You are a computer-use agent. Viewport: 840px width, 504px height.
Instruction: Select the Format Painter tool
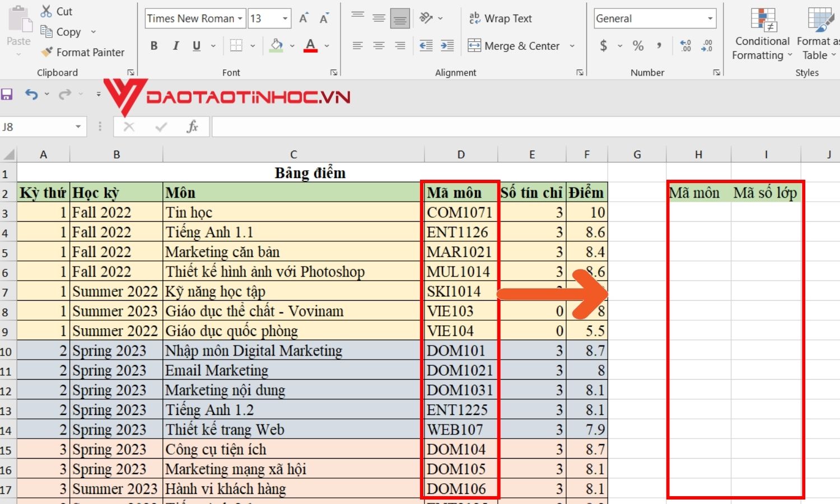coord(83,52)
